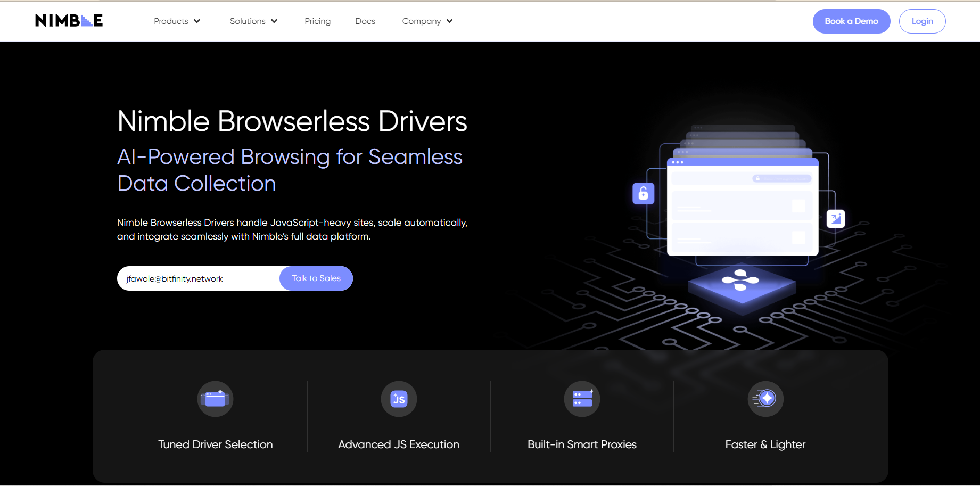This screenshot has height=486, width=980.
Task: Click the Nimble Browserless Drivers heading
Action: tap(292, 121)
